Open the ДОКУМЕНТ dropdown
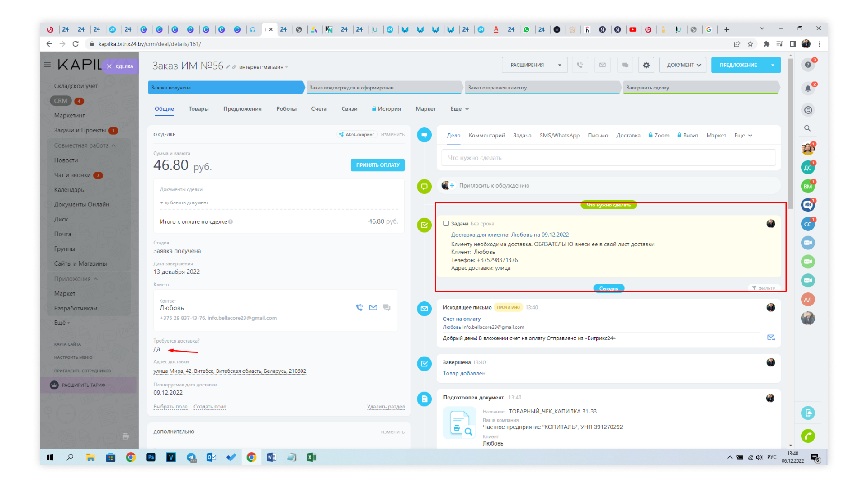Screen dimensions: 868x488 pos(683,65)
